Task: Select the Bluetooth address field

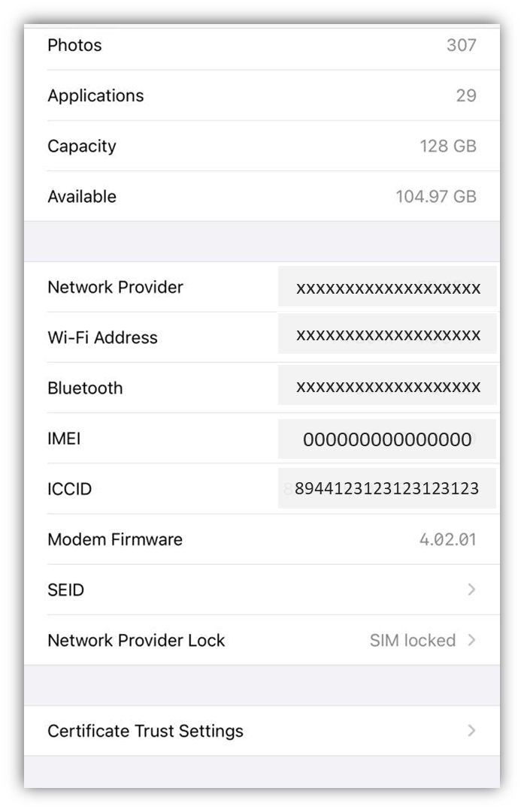Action: click(388, 388)
